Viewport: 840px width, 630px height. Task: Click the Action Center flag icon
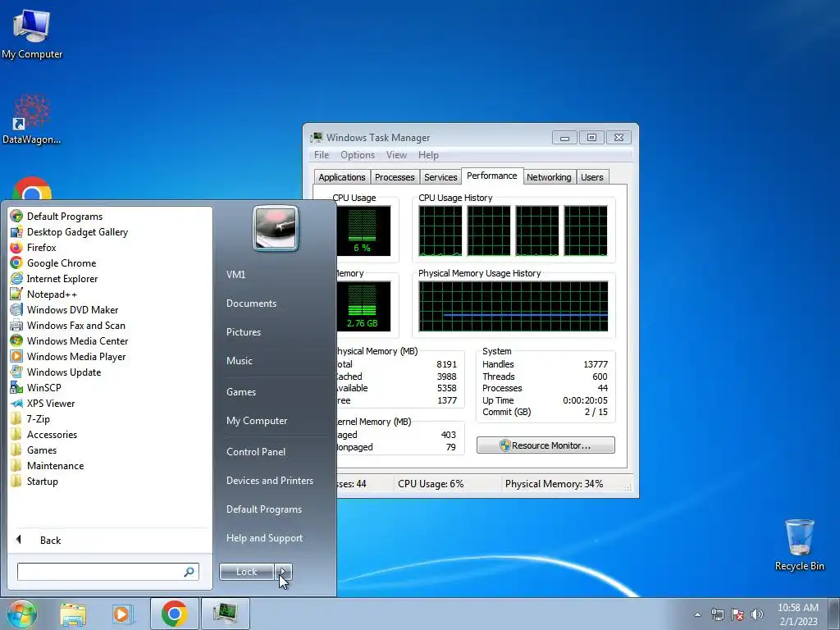coord(737,614)
